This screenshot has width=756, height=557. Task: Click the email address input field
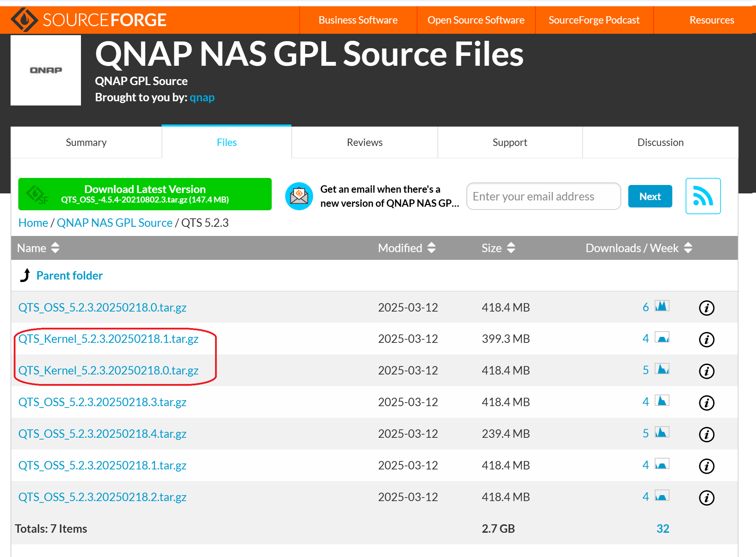point(543,196)
